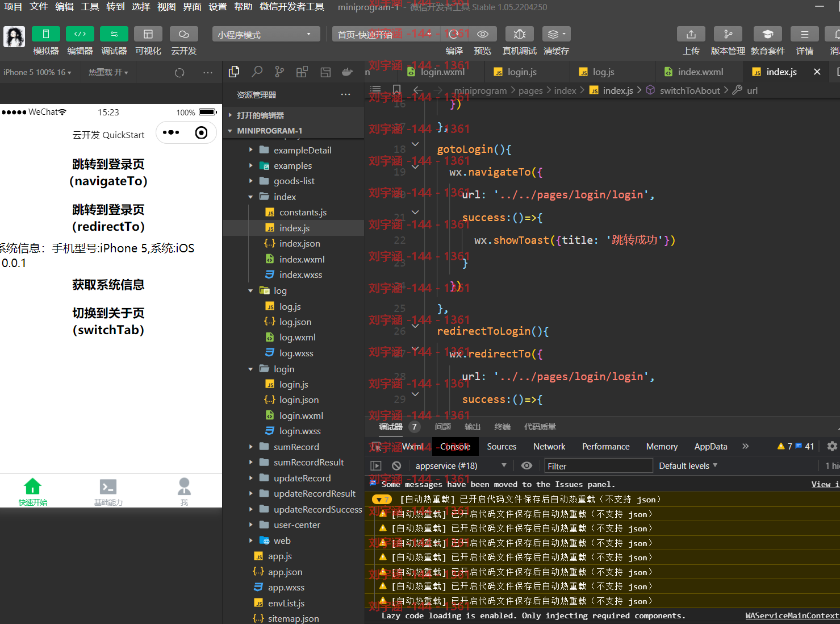Click the redirectTo login button in simulator
The width and height of the screenshot is (840, 624).
(x=108, y=218)
